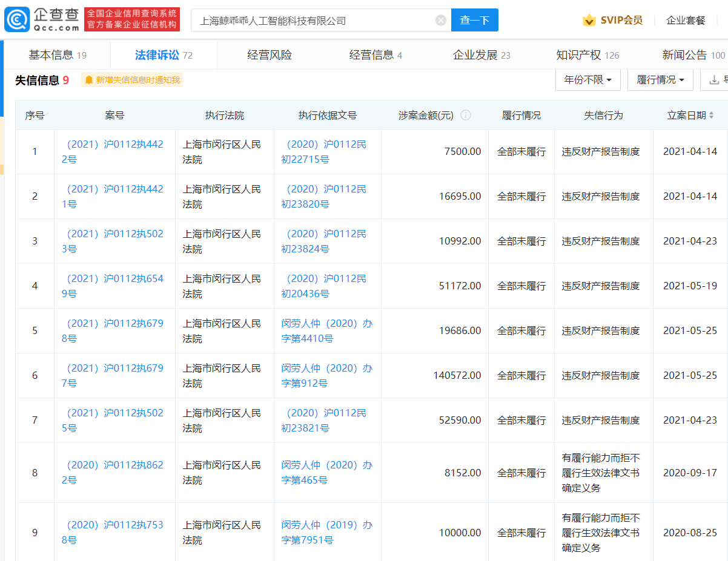Open case (2021)沪0112执5025号
Viewport: 728px width, 561px height.
(113, 421)
